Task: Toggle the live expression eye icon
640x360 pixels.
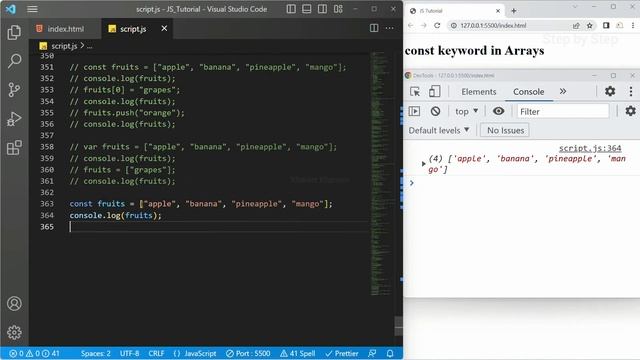Action: pyautogui.click(x=498, y=111)
